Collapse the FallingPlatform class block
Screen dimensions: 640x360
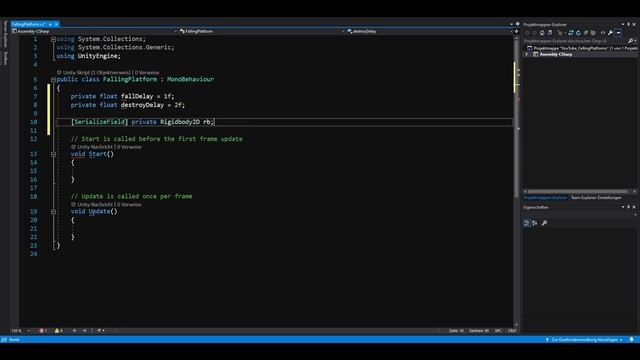pos(53,80)
